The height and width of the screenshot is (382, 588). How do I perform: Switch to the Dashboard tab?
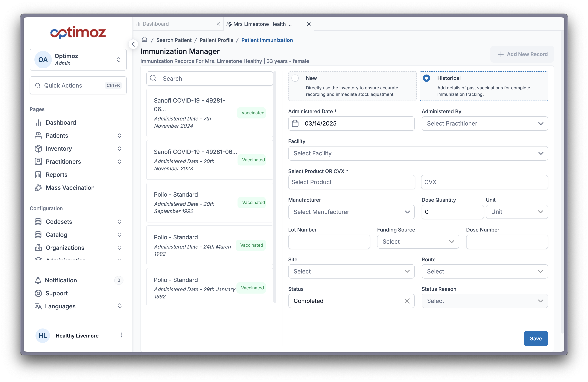click(x=156, y=24)
